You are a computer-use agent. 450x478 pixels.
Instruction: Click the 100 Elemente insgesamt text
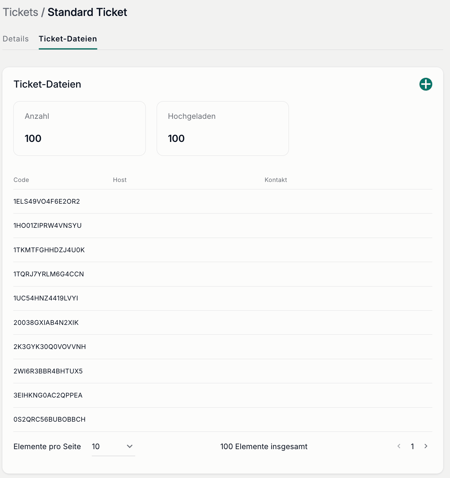(264, 446)
